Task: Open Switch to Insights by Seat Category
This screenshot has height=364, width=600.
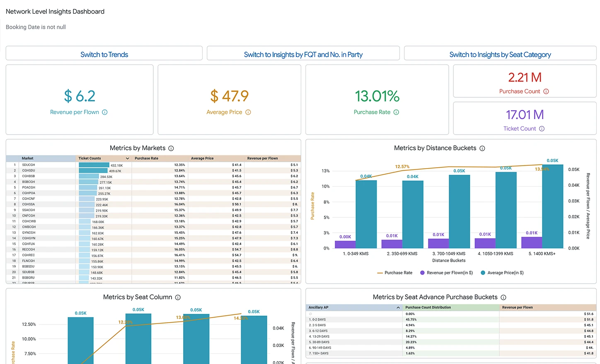Action: coord(500,55)
